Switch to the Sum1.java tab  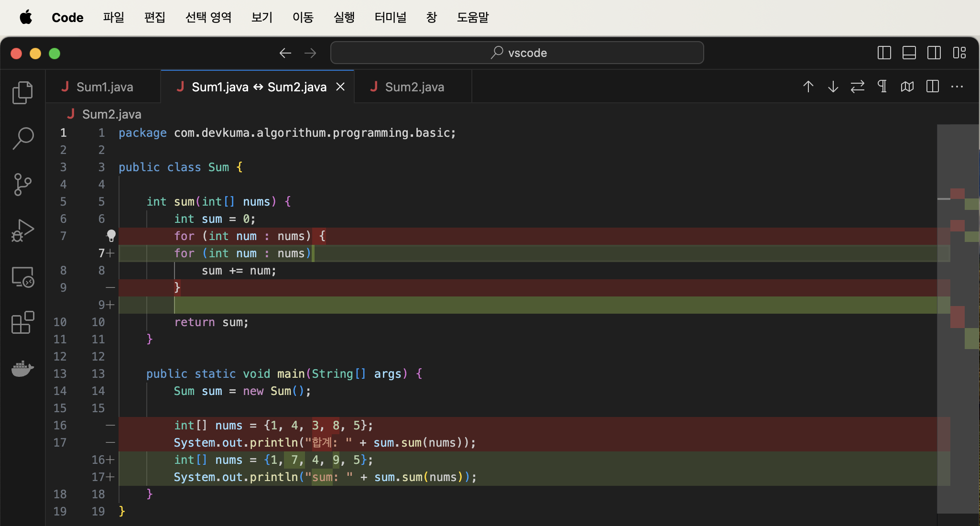pos(104,87)
